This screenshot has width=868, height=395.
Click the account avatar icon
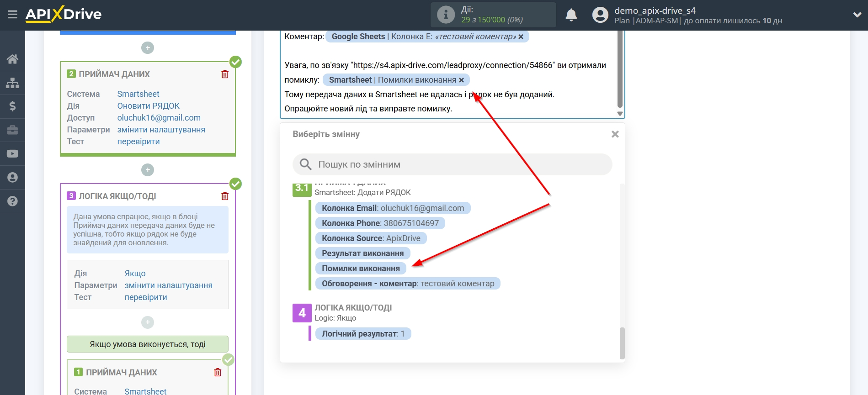[600, 15]
